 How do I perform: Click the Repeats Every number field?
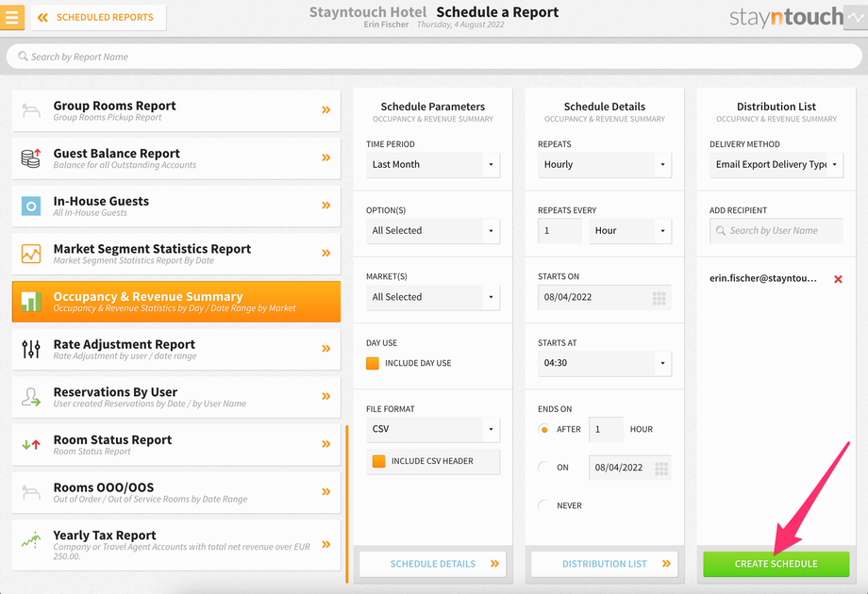(559, 231)
